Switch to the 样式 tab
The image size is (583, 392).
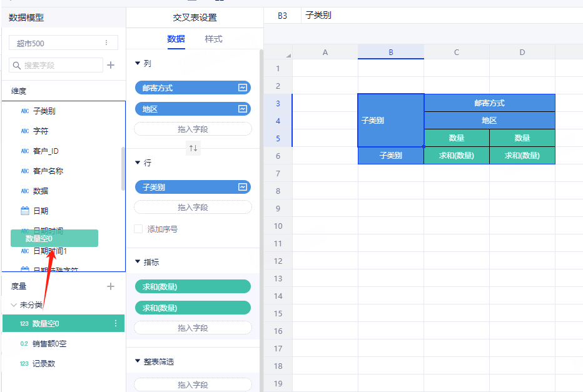tap(213, 39)
